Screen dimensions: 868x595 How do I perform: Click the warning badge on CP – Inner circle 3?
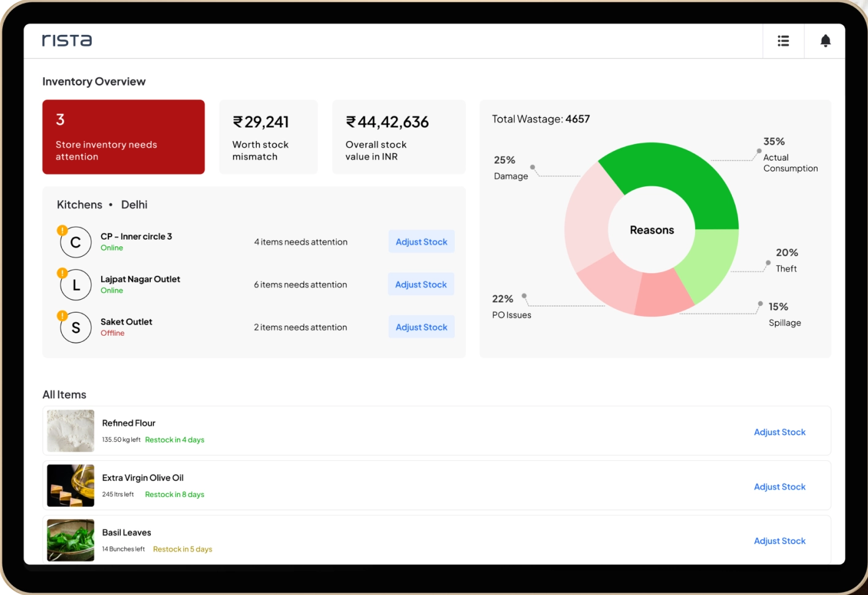tap(61, 230)
